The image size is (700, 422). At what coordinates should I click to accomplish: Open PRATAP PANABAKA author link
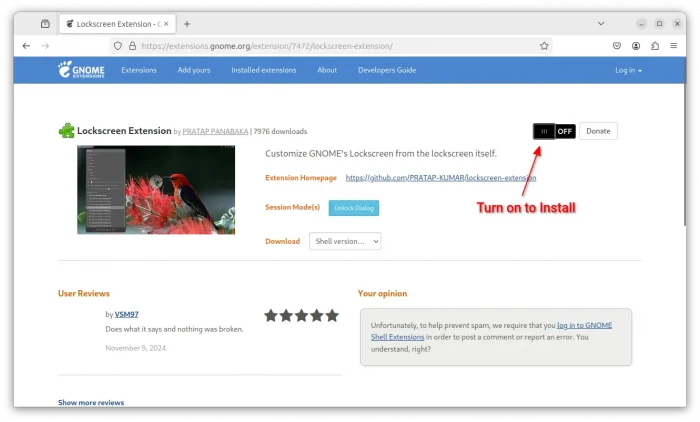point(215,131)
